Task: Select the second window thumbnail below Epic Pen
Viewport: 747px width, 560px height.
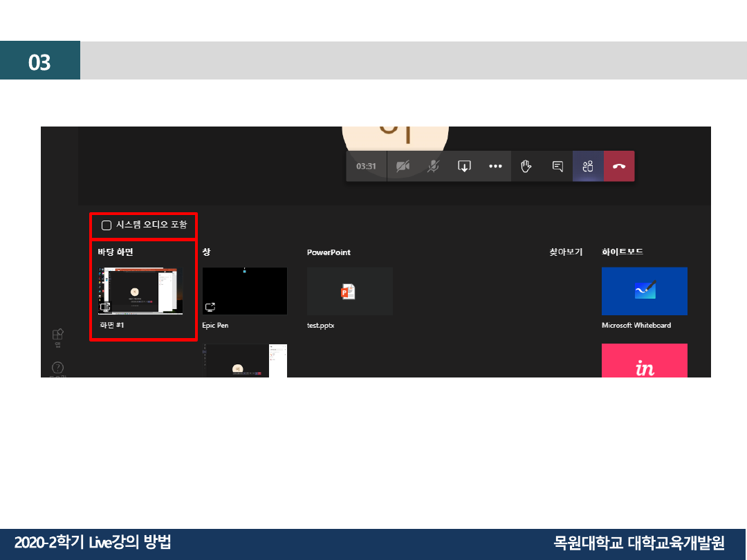Action: click(x=244, y=361)
